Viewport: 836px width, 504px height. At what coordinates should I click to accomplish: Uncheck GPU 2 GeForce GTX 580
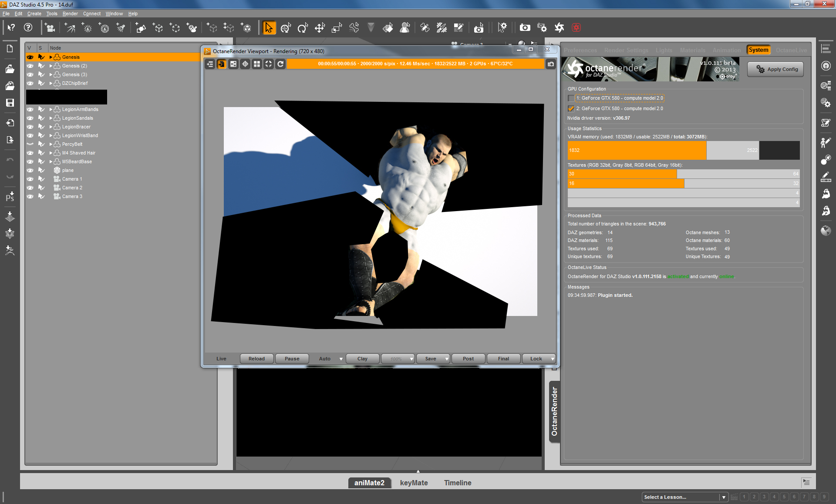tap(571, 109)
